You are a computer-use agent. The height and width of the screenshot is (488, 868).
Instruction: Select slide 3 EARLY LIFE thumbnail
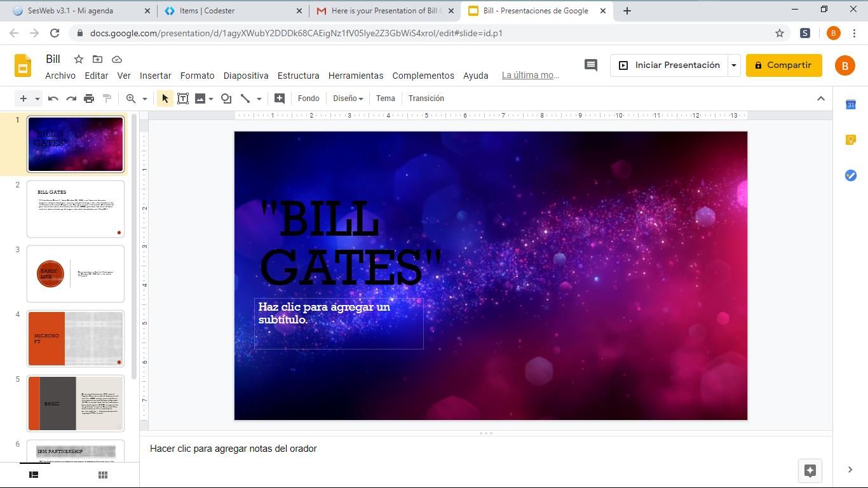[x=76, y=274]
